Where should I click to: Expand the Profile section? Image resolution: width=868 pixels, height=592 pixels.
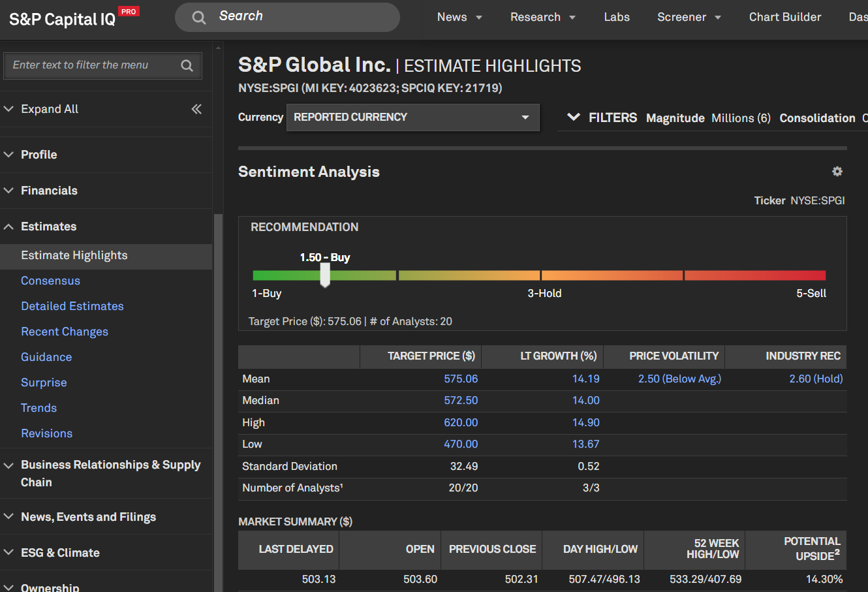(39, 155)
